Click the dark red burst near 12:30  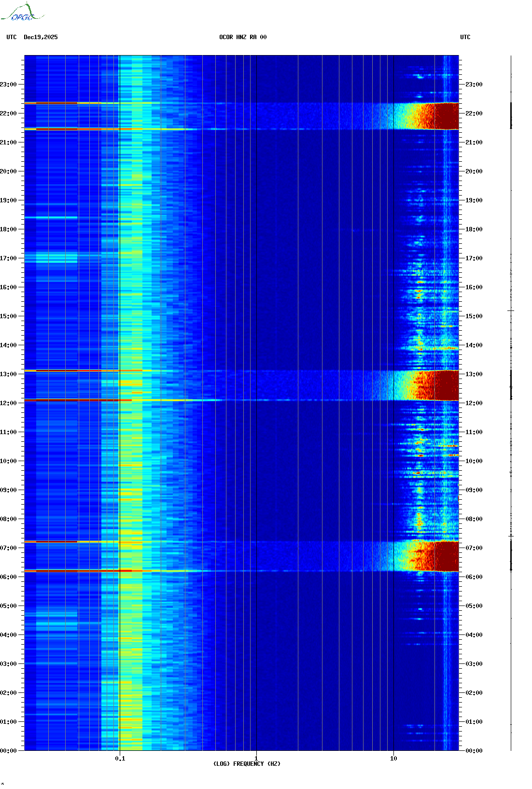pyautogui.click(x=445, y=385)
